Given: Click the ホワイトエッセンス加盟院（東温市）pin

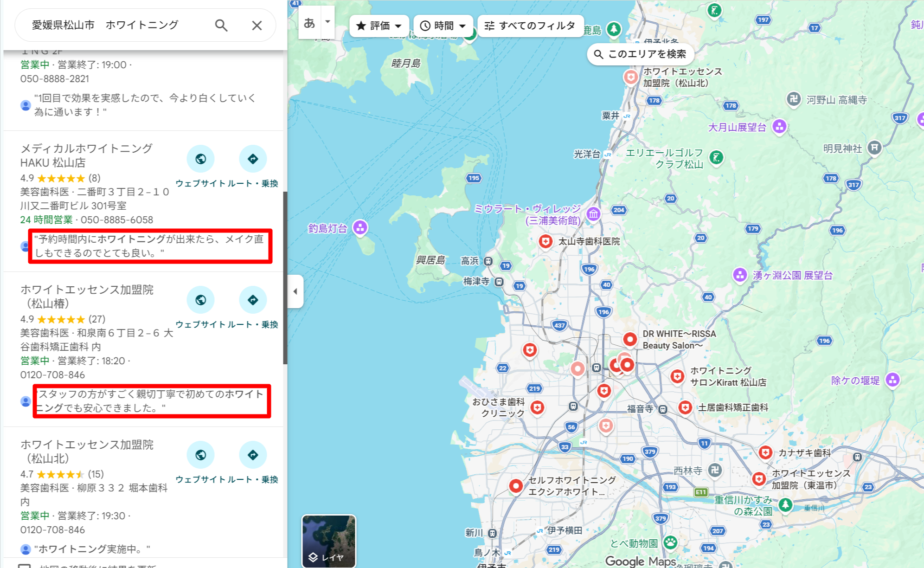Looking at the screenshot, I should tap(759, 479).
